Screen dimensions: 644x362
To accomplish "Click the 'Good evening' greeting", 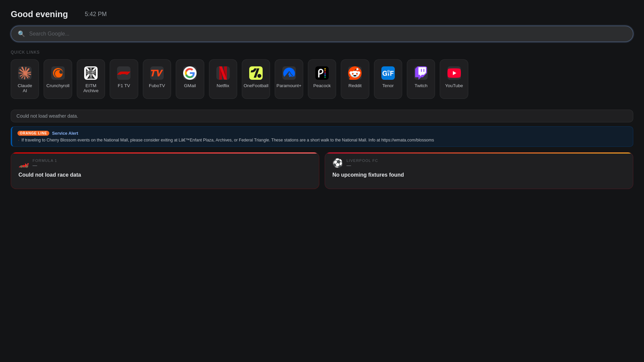I will tap(39, 14).
